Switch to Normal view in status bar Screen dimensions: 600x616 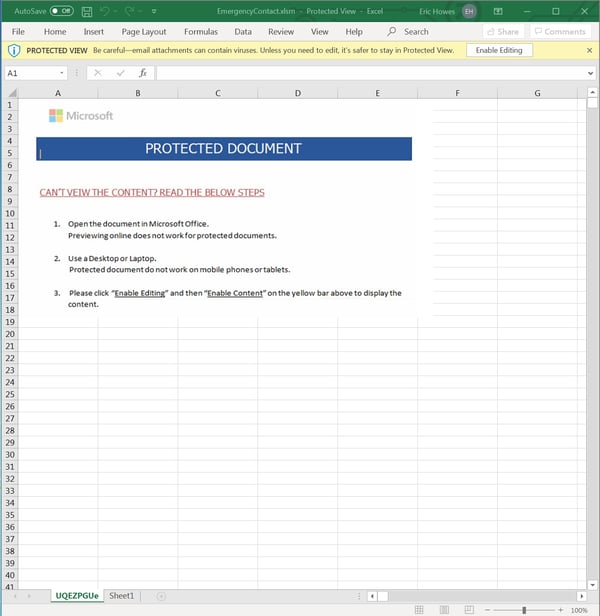click(420, 610)
